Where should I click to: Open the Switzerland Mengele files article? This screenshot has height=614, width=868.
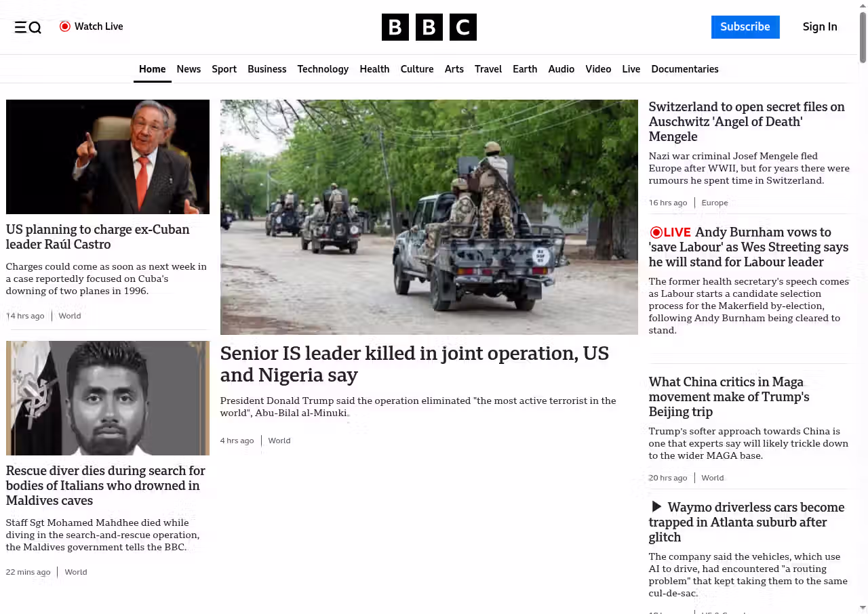747,121
